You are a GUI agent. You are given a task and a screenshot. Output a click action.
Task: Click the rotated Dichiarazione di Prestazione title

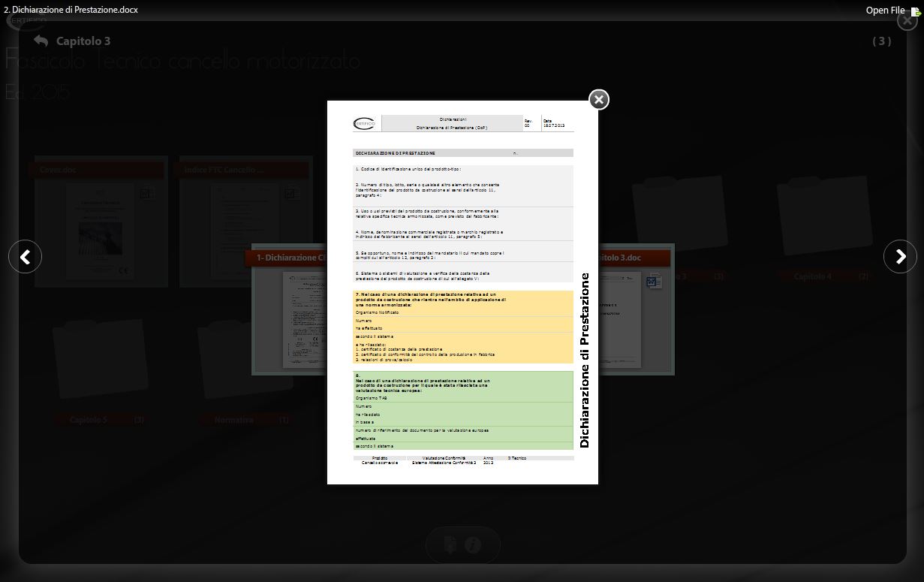click(x=585, y=360)
